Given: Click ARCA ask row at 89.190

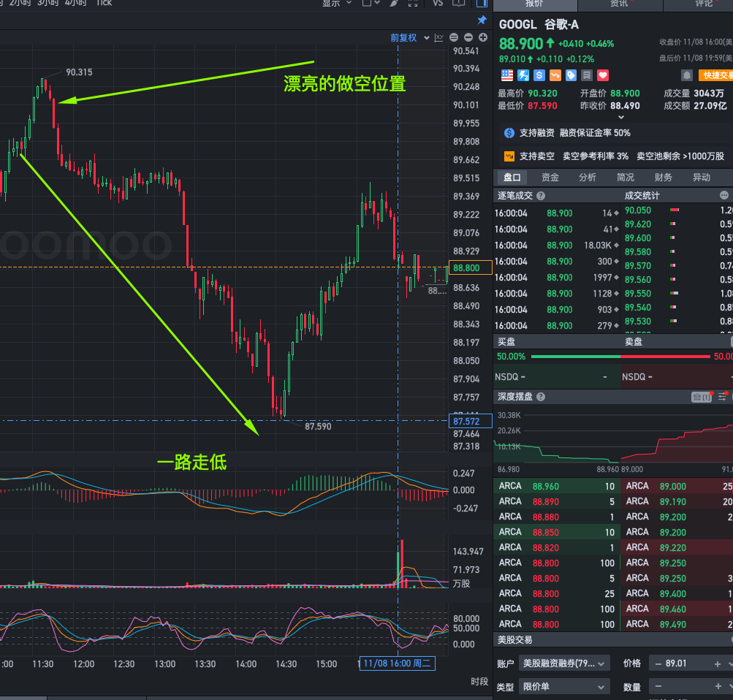Looking at the screenshot, I should click(677, 502).
